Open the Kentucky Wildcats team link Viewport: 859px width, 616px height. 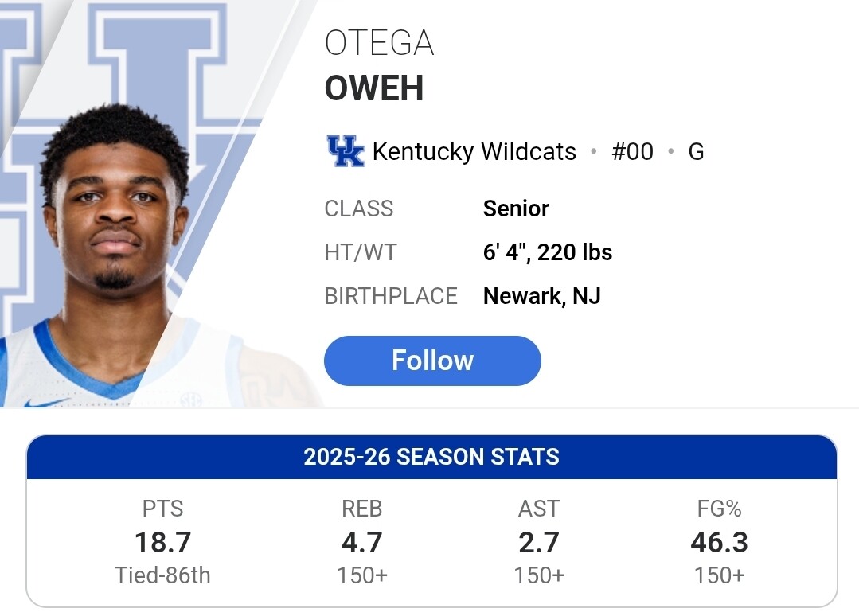(x=474, y=151)
